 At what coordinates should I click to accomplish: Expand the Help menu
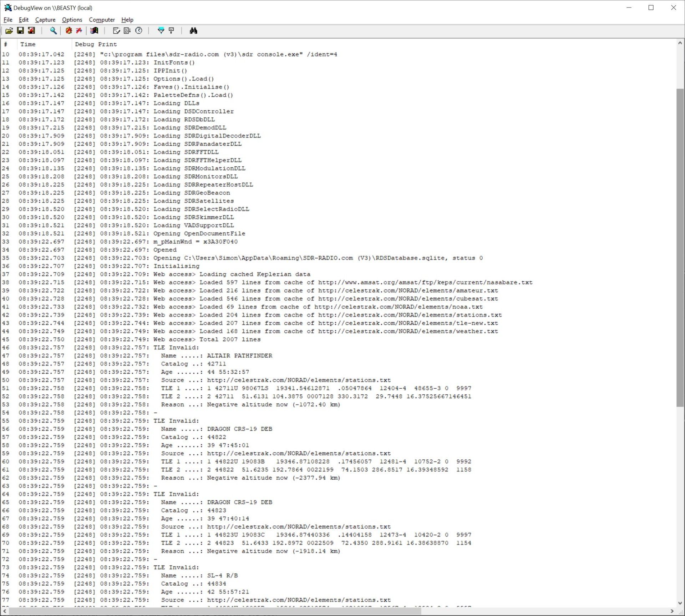point(127,20)
